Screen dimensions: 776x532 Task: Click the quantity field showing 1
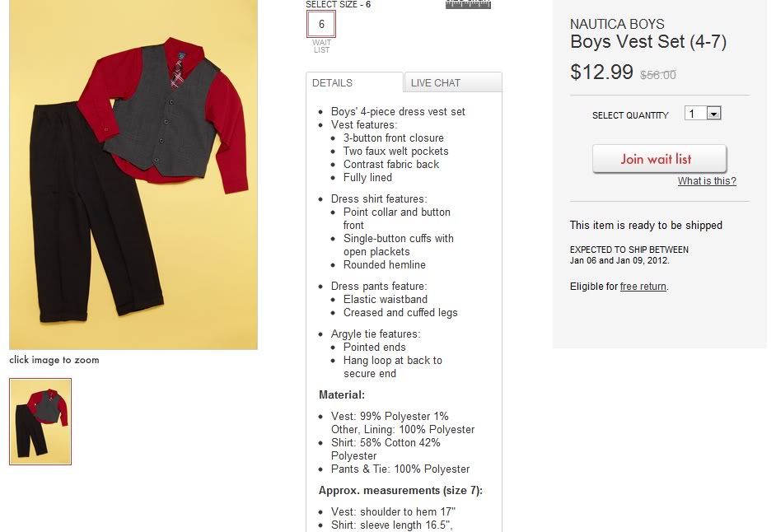[696, 114]
